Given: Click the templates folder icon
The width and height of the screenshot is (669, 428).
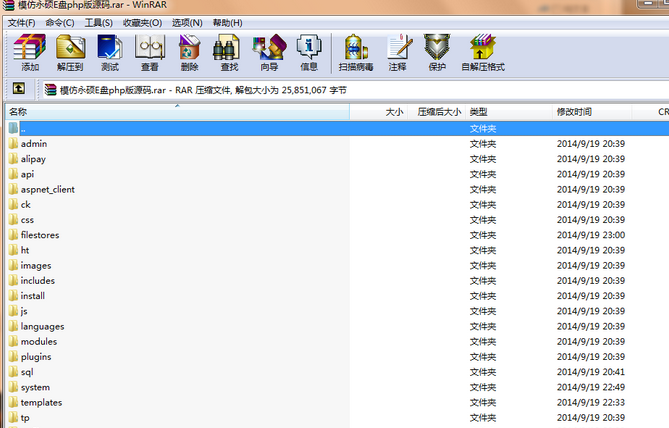Looking at the screenshot, I should 13,402.
